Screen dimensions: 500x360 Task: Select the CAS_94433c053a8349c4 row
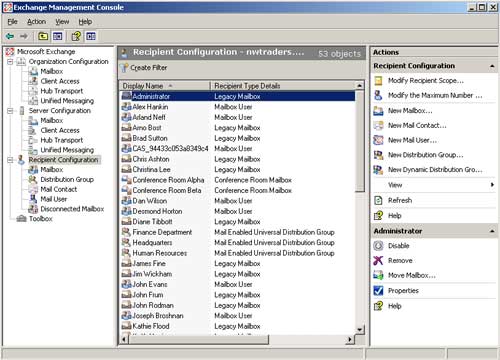tap(237, 149)
